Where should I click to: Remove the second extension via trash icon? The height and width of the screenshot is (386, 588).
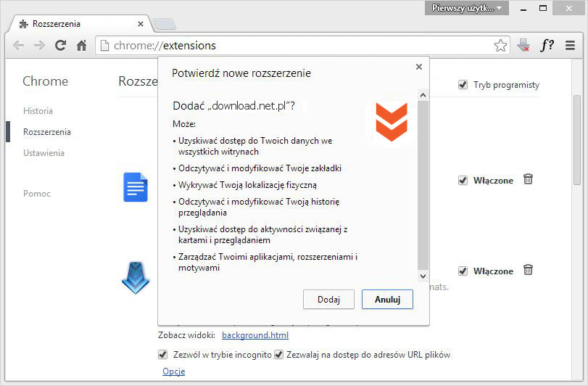click(528, 270)
